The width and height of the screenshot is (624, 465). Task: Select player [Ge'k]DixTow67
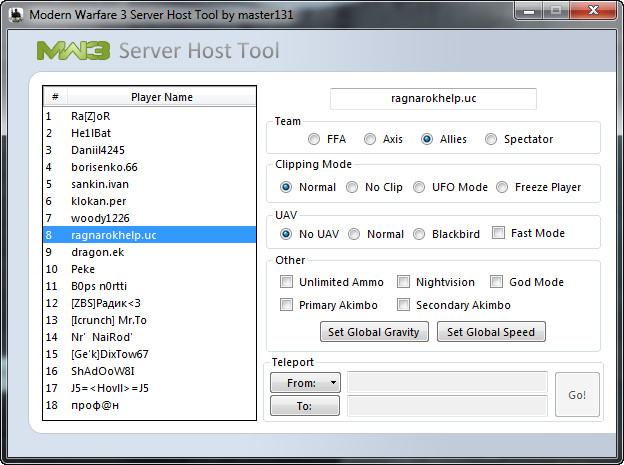pyautogui.click(x=149, y=354)
